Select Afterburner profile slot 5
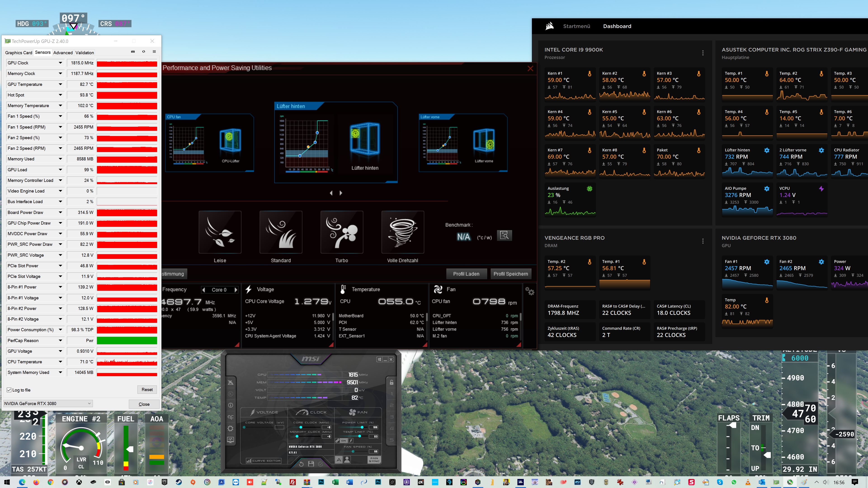This screenshot has width=868, height=488. pos(392,440)
